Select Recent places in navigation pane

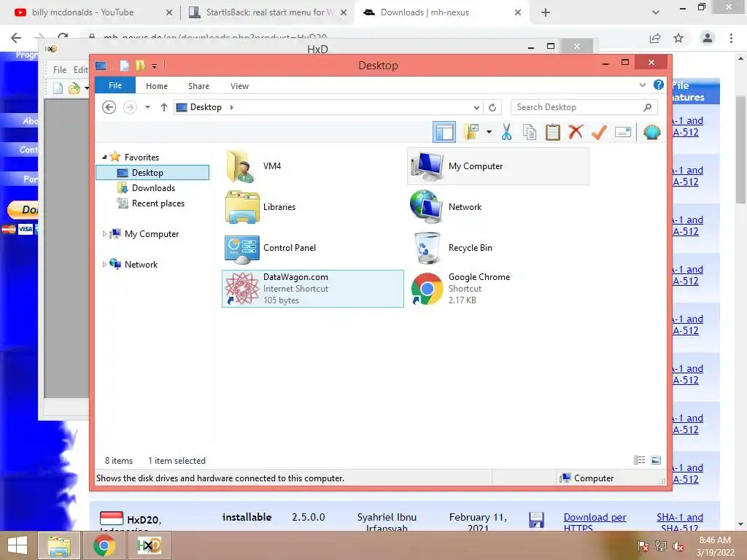158,203
